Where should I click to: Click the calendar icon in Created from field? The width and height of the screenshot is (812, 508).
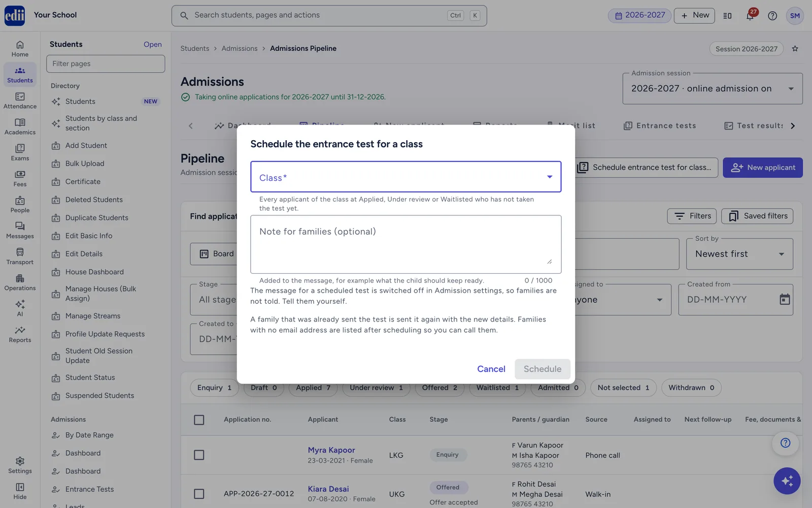coord(785,299)
